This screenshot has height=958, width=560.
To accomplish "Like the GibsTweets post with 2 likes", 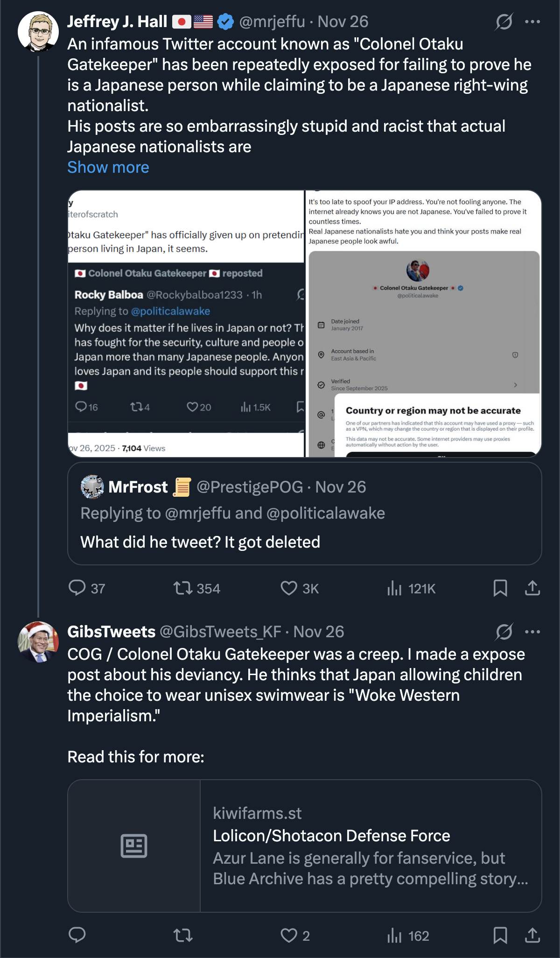I will [289, 935].
